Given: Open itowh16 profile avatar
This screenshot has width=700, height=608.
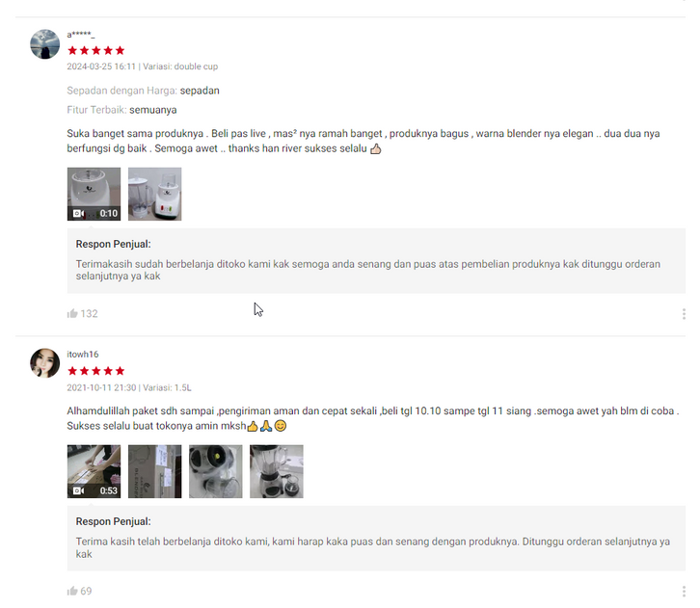Looking at the screenshot, I should click(44, 363).
